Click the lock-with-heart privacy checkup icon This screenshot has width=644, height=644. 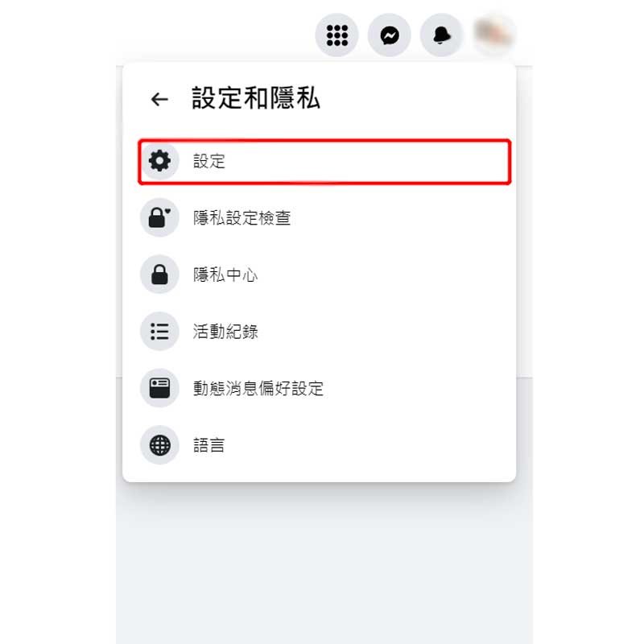[159, 217]
